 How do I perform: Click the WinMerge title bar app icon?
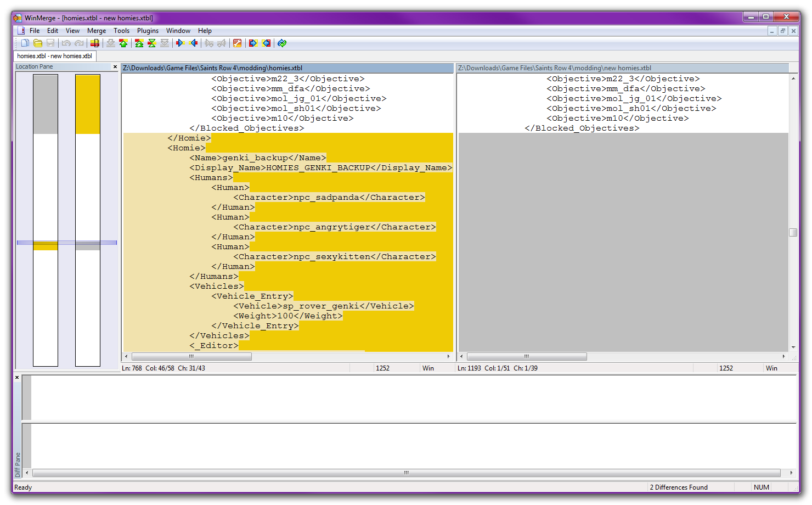(x=18, y=18)
